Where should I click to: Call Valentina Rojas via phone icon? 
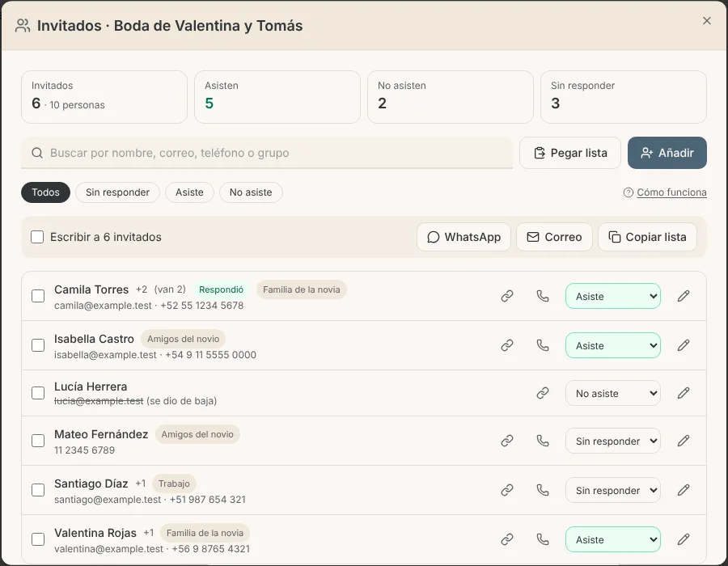tap(543, 539)
